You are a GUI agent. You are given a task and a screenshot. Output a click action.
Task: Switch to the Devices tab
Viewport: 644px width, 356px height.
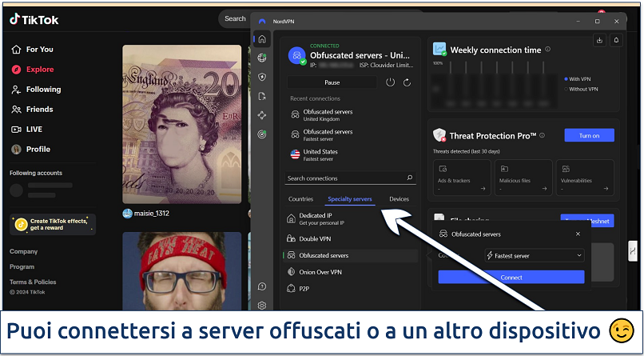pyautogui.click(x=399, y=199)
